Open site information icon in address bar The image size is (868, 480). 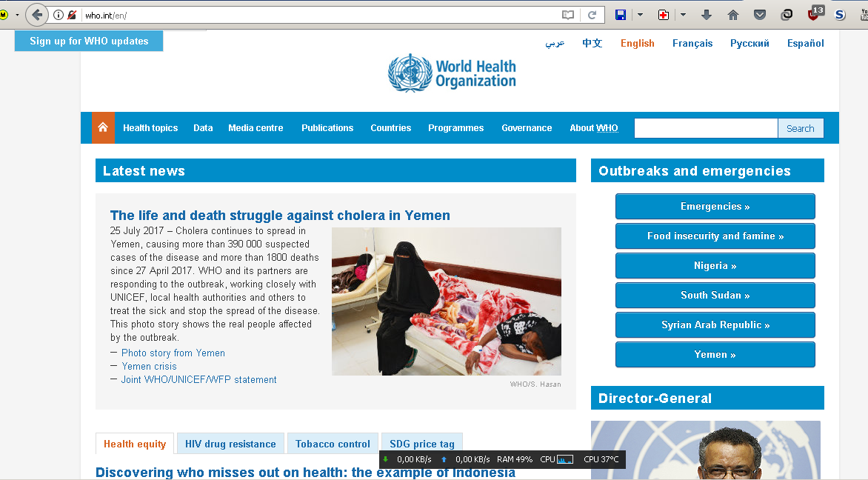58,15
